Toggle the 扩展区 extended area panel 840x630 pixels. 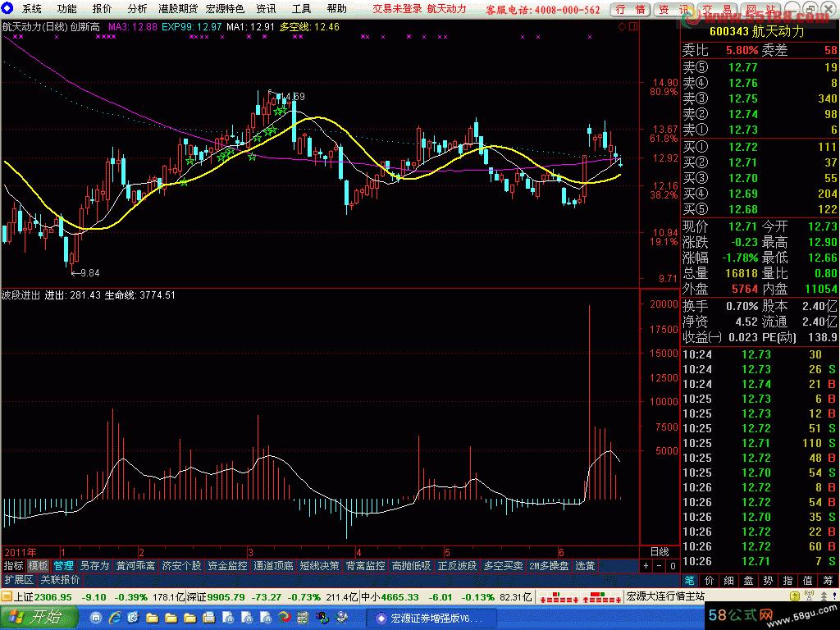(x=18, y=580)
